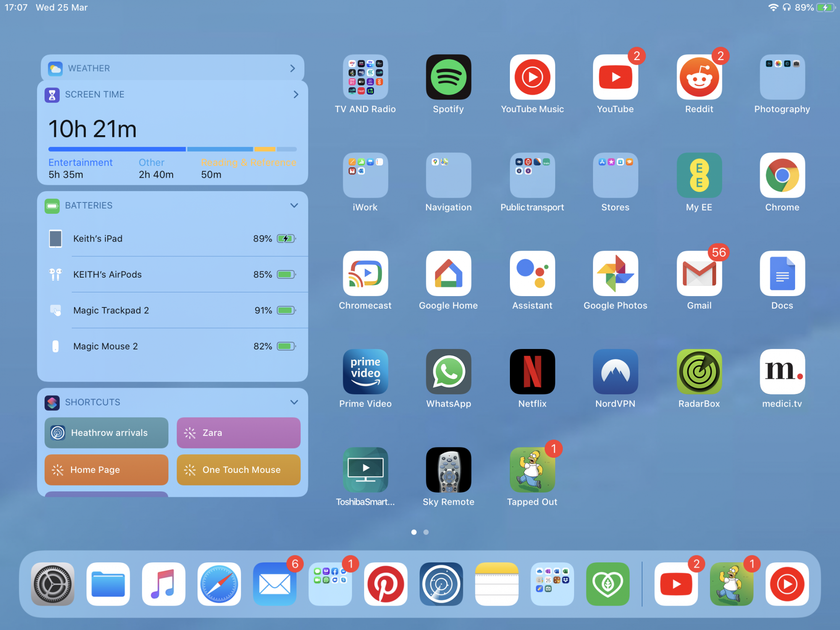The width and height of the screenshot is (840, 630).
Task: Open Tapped Out from the home screen grid
Action: click(x=532, y=470)
